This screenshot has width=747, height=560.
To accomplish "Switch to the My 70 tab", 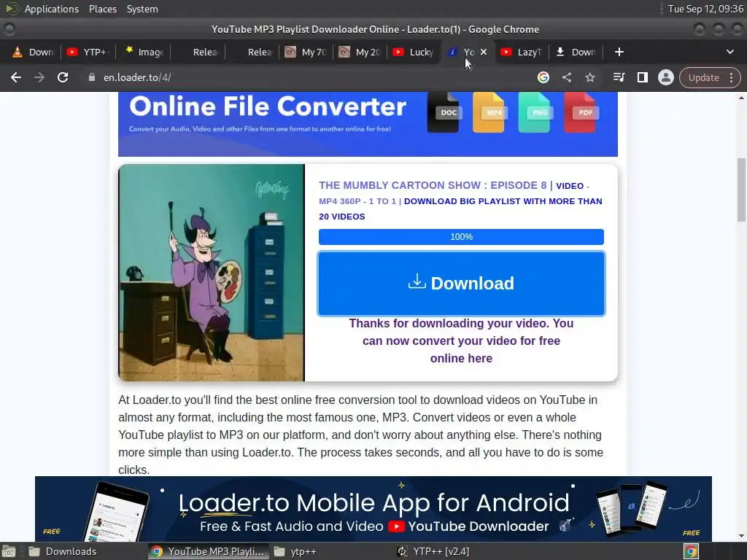I will tap(307, 52).
